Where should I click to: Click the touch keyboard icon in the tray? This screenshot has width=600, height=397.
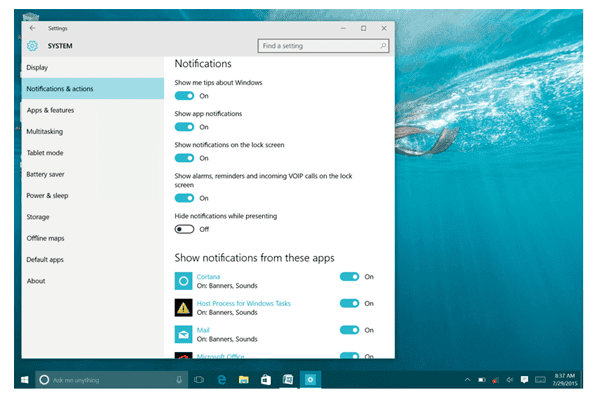click(540, 380)
